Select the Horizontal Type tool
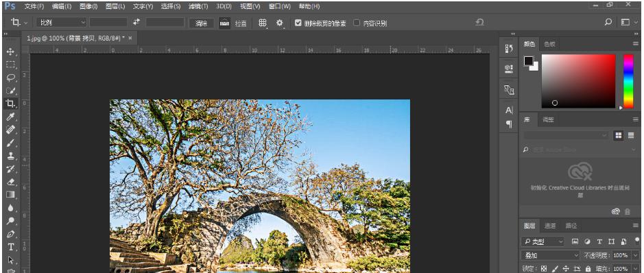 [x=11, y=247]
